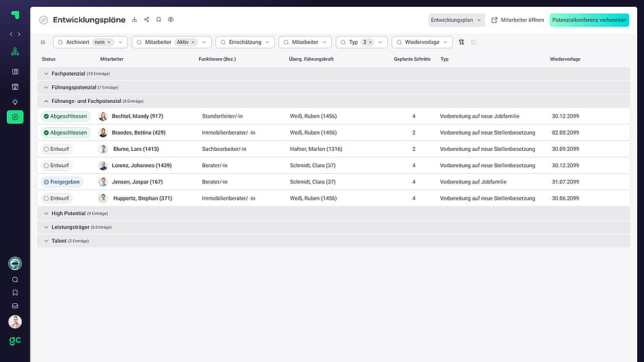Open the Mitarbeiter Aktiv filter dropdown

pos(204,42)
